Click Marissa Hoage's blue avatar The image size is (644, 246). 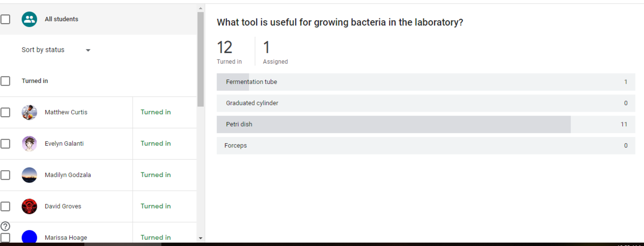click(x=29, y=237)
